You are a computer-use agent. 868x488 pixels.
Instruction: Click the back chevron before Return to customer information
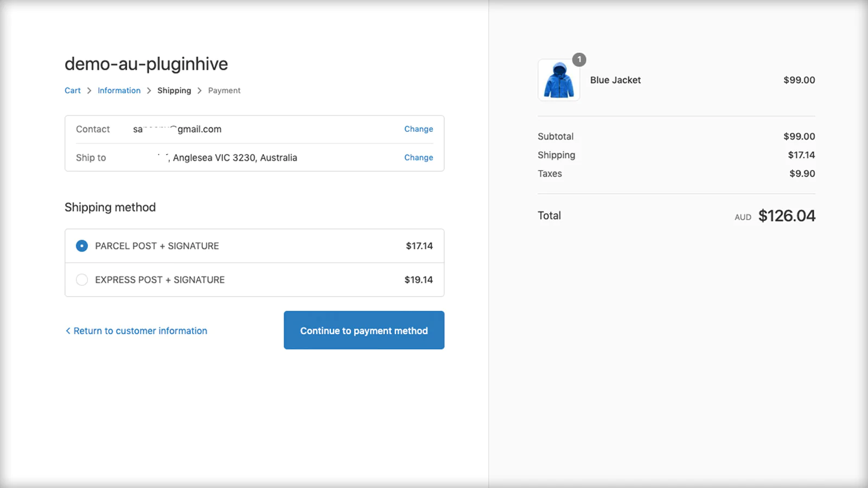(x=68, y=331)
